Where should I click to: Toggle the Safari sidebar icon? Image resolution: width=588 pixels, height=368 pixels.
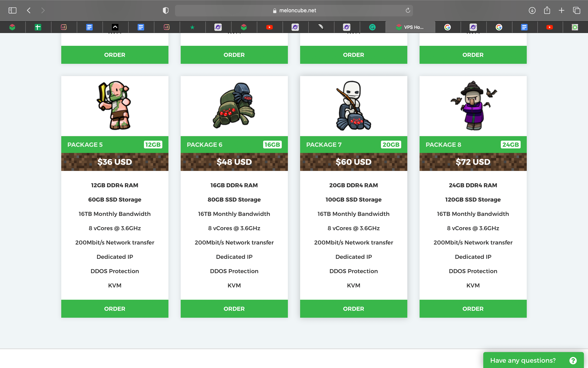point(12,10)
